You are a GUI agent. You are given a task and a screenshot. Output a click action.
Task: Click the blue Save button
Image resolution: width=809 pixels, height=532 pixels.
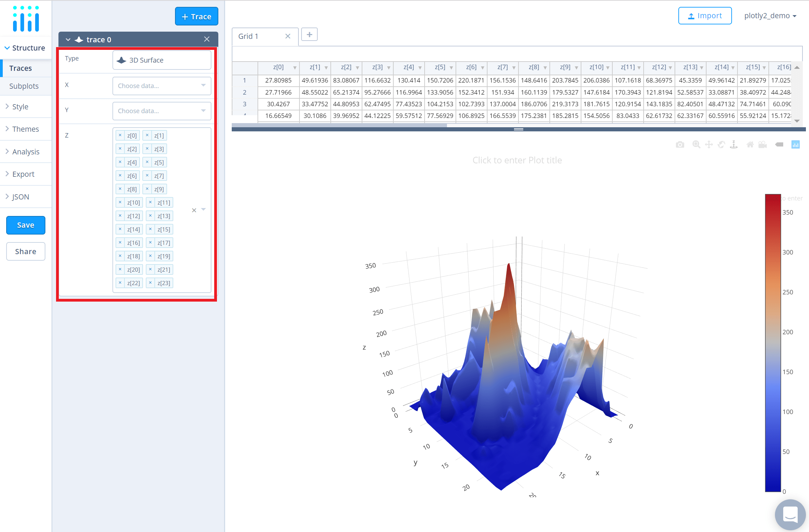(26, 225)
